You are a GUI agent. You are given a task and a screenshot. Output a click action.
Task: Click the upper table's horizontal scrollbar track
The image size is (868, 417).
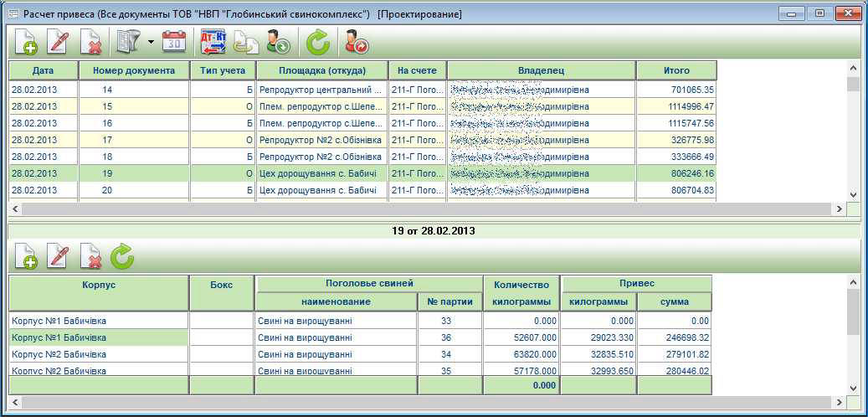tap(419, 208)
